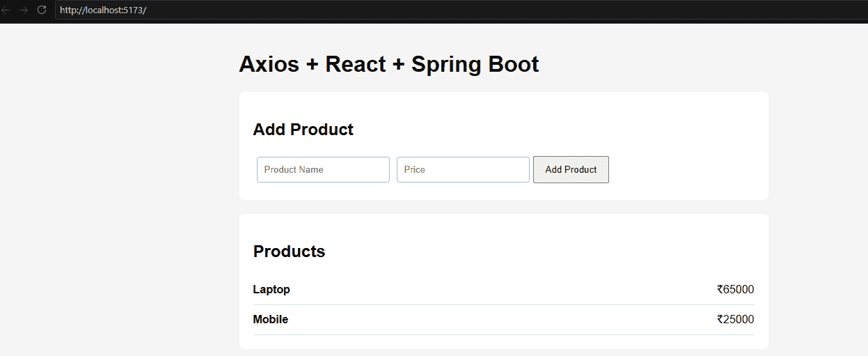Select the Mobile product name
The width and height of the screenshot is (868, 356).
[271, 320]
